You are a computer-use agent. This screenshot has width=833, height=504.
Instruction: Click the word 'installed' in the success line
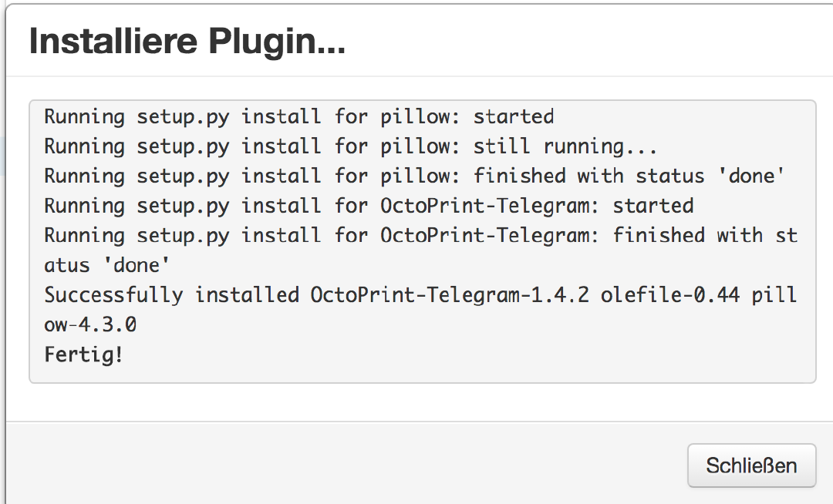tap(247, 295)
